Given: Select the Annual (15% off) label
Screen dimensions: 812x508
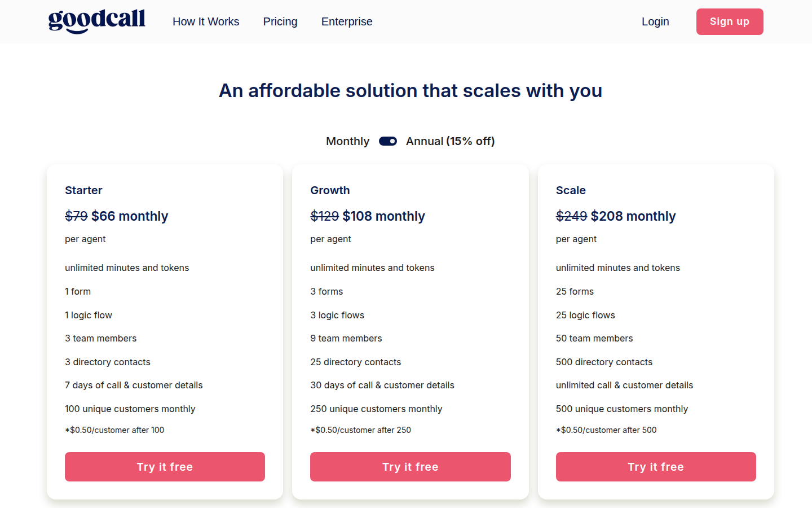Looking at the screenshot, I should point(450,141).
